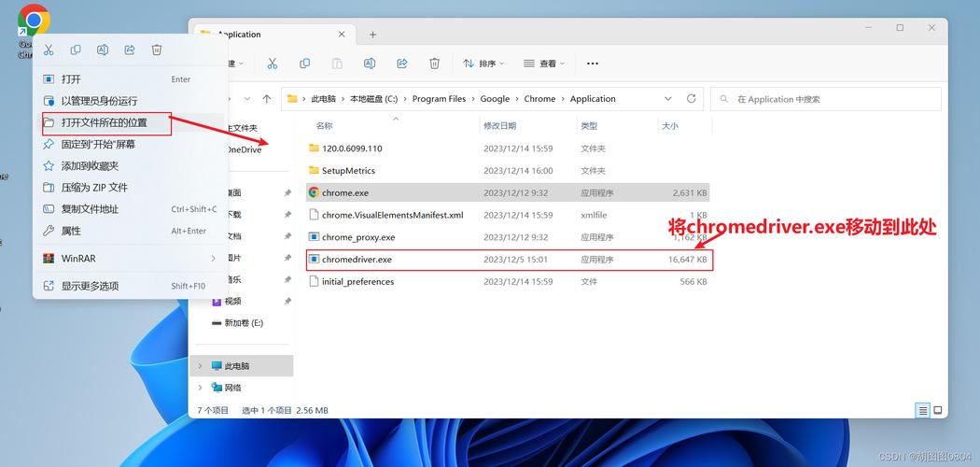Viewport: 980px width, 467px height.
Task: Select the 120.0.6099.110 folder
Action: (x=508, y=149)
